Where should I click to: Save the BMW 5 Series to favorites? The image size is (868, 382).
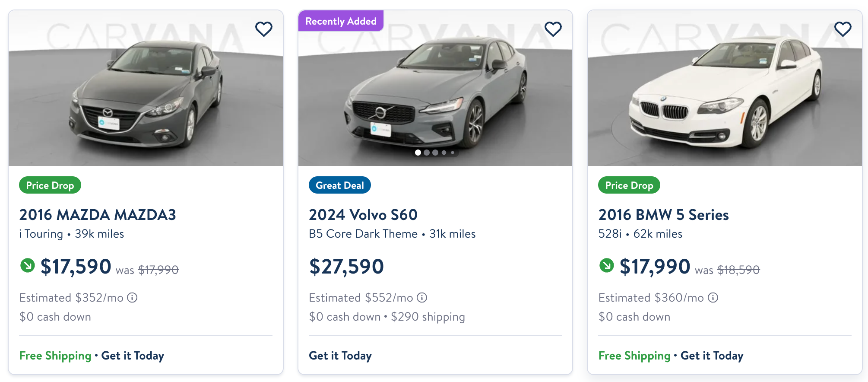(x=843, y=29)
